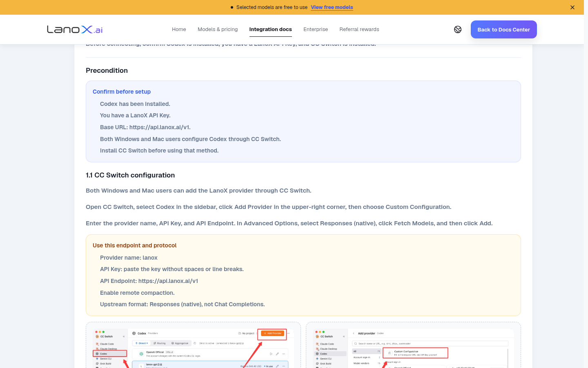Screen dimensions: 588x368
Task: Click the 1.1 CC Switch configuration heading
Action: [x=130, y=175]
